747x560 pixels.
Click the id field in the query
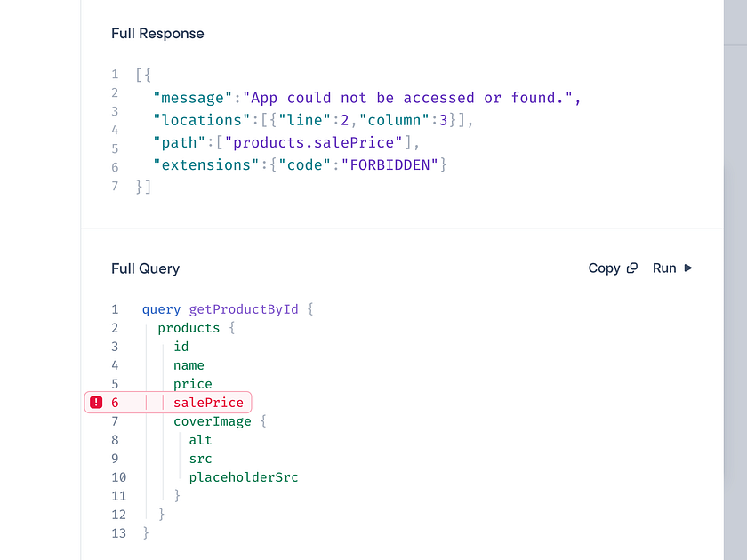(181, 347)
